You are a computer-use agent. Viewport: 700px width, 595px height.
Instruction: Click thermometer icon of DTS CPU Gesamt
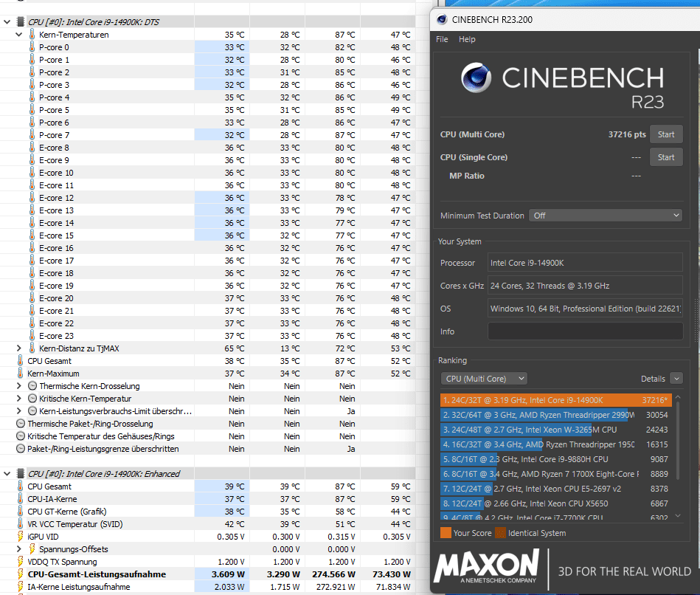coord(20,361)
